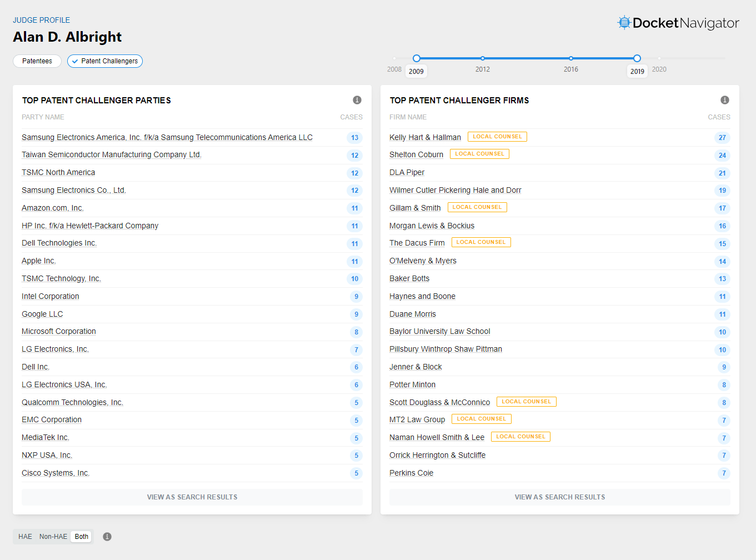The image size is (756, 560).
Task: Select the HAE option
Action: tap(25, 537)
